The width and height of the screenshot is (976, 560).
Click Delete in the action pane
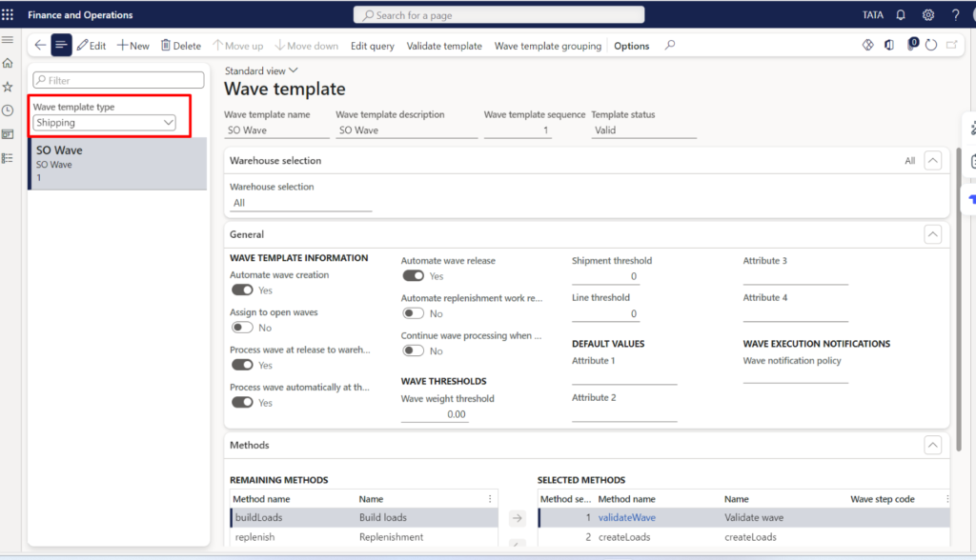coord(181,46)
